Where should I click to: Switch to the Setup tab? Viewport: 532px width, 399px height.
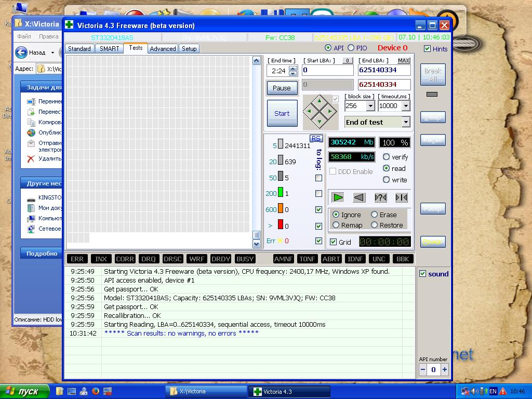[x=189, y=48]
